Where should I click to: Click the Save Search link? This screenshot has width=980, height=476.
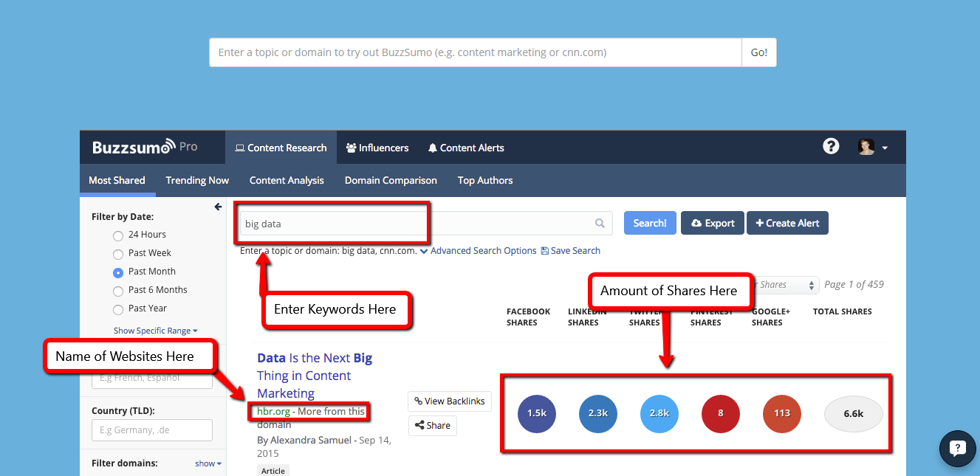(x=571, y=251)
